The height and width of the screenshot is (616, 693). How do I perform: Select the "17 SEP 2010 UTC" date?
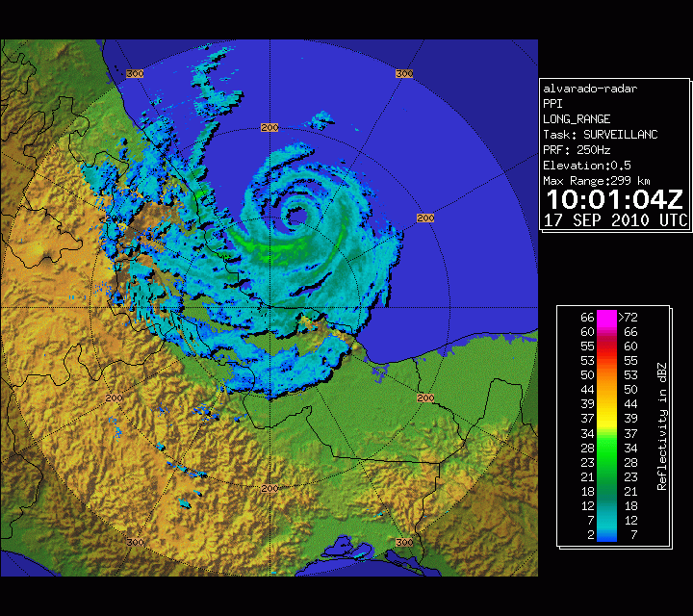click(x=616, y=220)
